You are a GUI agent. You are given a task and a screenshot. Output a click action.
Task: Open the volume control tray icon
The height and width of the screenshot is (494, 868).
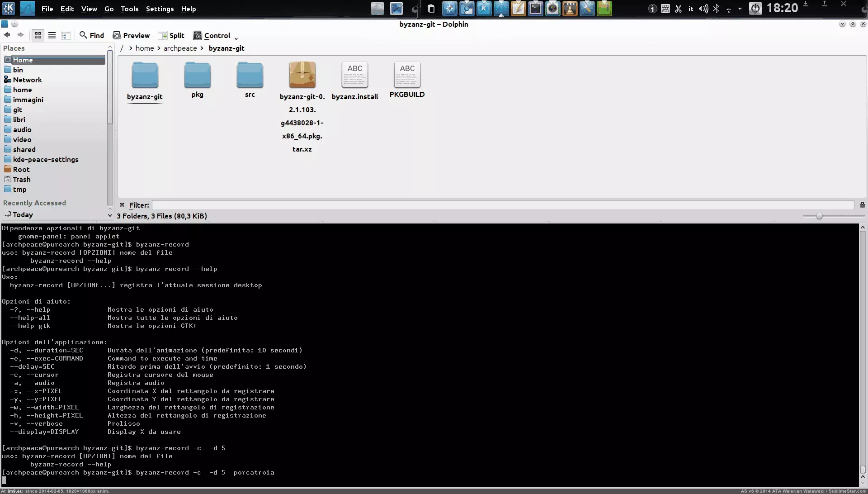[x=703, y=9]
